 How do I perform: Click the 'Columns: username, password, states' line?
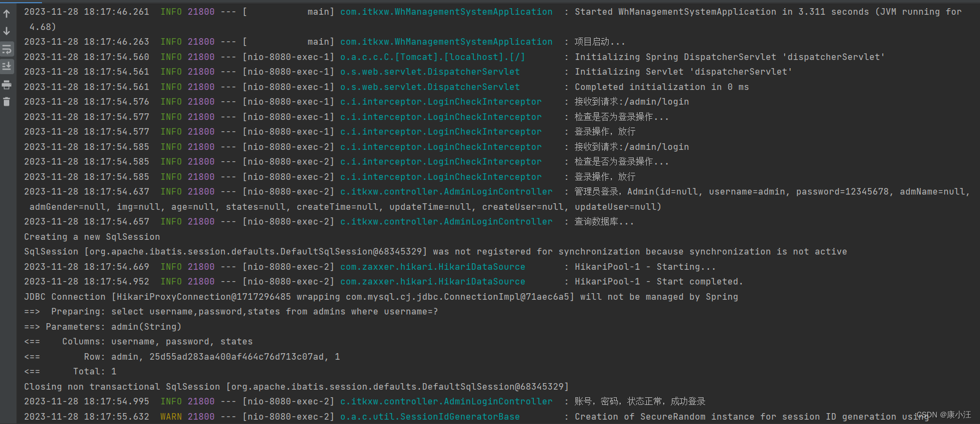(138, 341)
